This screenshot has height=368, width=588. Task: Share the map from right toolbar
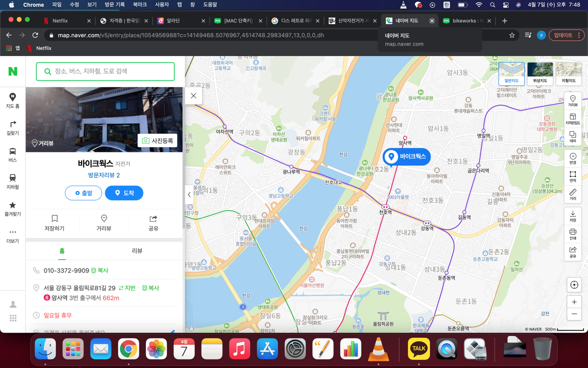point(573,252)
